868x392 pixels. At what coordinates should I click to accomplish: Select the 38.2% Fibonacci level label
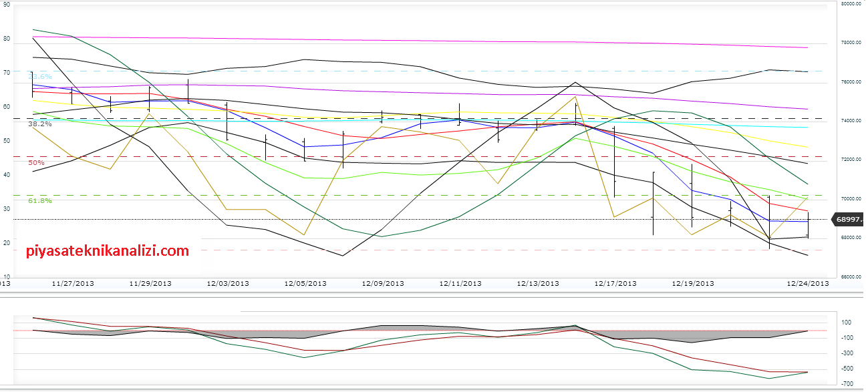point(40,124)
